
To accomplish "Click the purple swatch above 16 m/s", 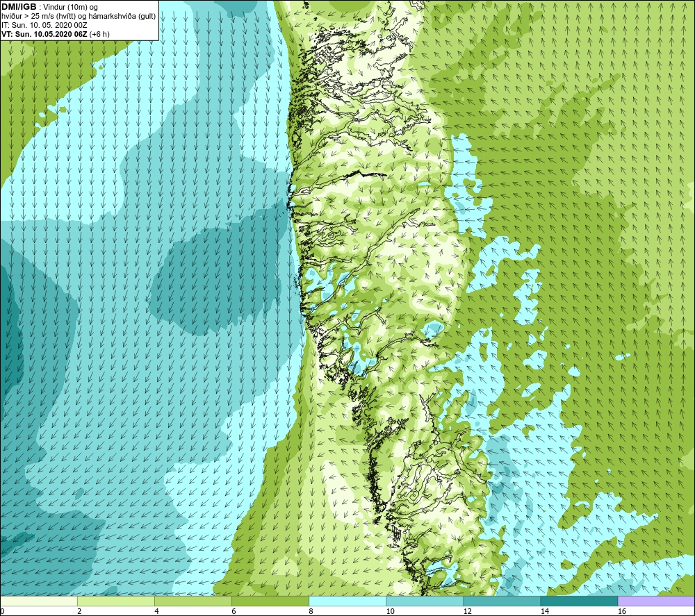I will point(656,601).
